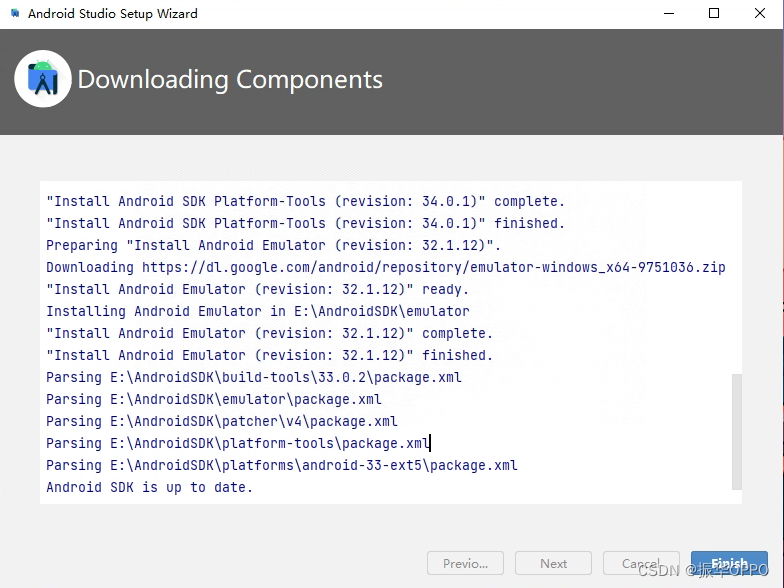The width and height of the screenshot is (784, 588).
Task: Click the log panel vertical scrollbar thumb
Action: coord(736,432)
